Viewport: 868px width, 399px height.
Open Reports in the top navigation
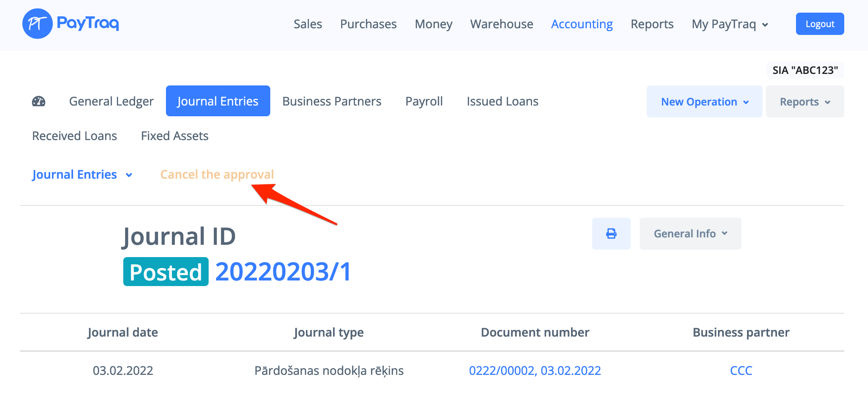tap(652, 24)
